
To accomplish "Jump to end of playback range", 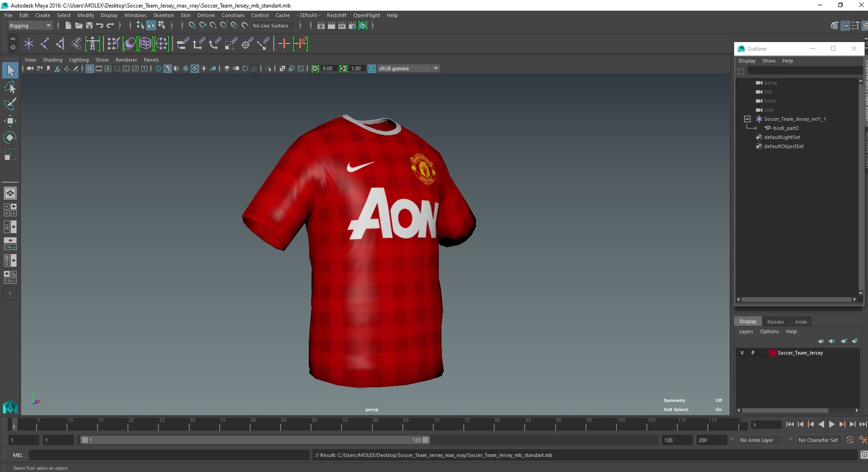I will (x=863, y=424).
